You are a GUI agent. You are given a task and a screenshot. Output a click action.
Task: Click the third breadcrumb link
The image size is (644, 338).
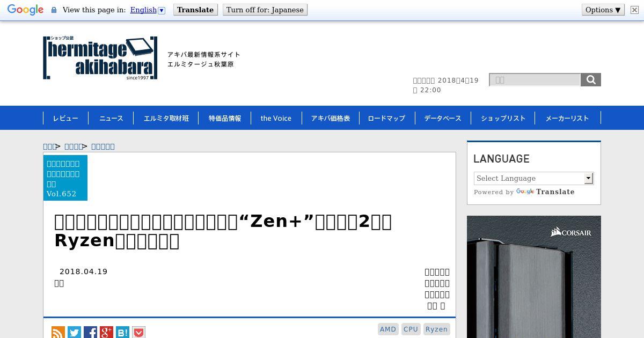[x=103, y=146]
